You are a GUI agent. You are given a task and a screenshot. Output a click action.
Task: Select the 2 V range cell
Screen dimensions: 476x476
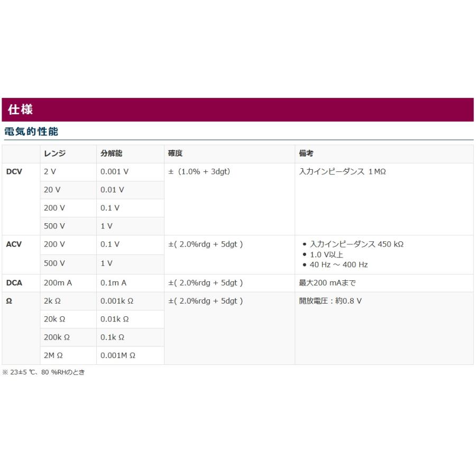(50, 172)
